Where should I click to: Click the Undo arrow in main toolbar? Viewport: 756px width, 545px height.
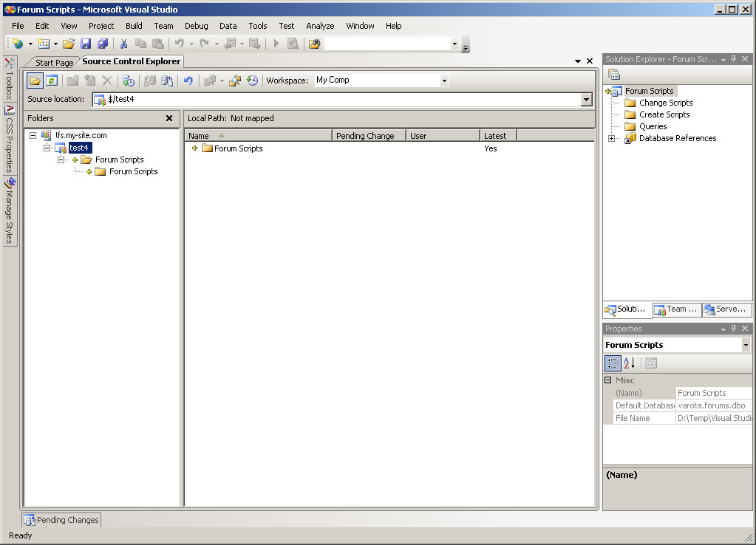tap(180, 44)
